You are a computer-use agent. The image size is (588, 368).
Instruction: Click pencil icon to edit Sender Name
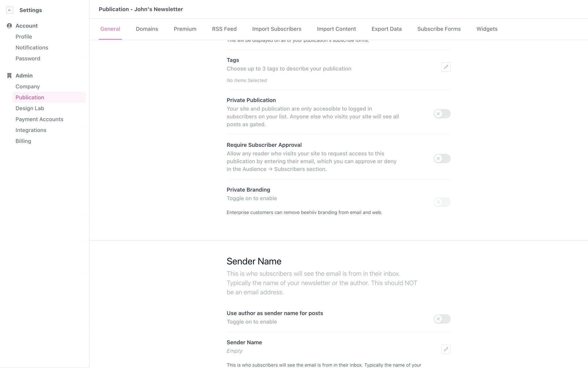[x=446, y=349]
